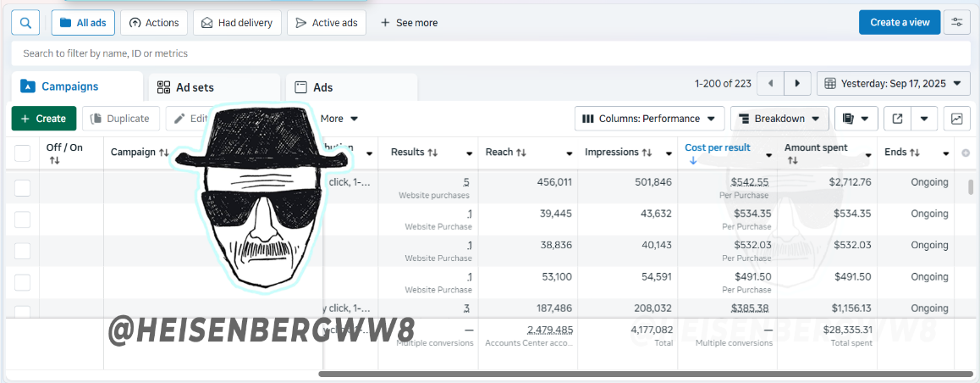Go to previous page of campaigns
Image resolution: width=980 pixels, height=383 pixels.
tap(771, 83)
